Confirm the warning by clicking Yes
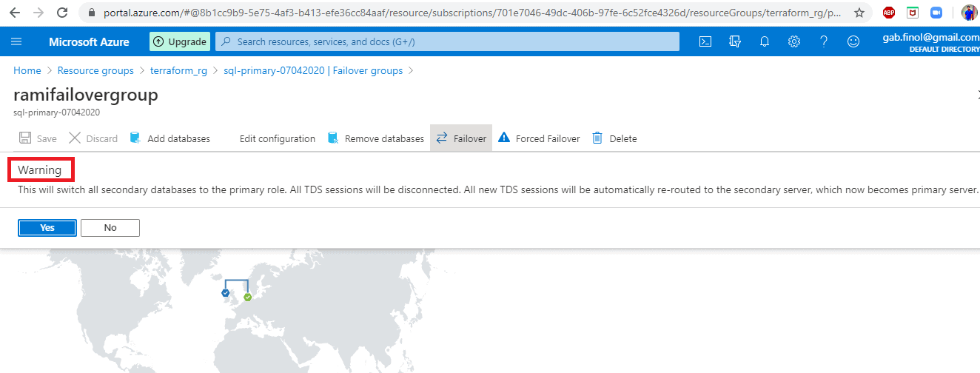 coord(47,228)
